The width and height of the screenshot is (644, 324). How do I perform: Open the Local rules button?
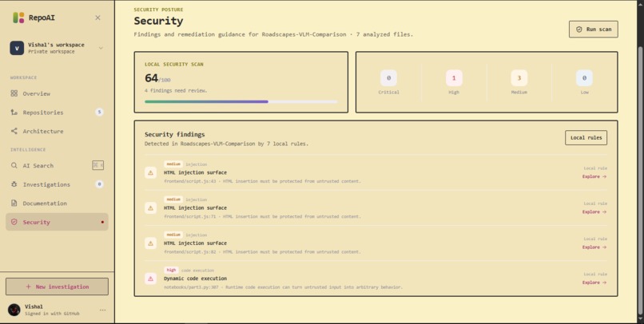[x=586, y=138]
